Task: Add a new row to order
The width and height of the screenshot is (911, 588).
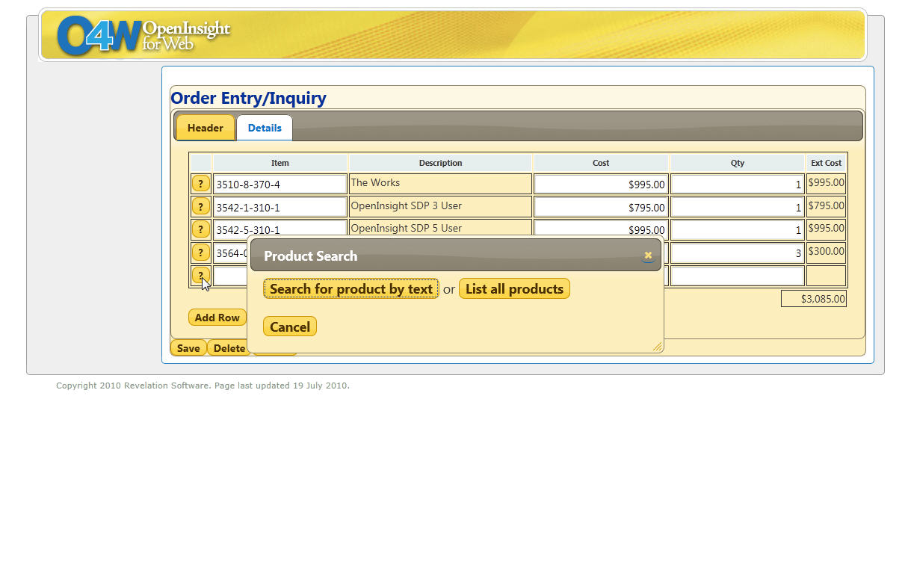Action: click(x=217, y=318)
